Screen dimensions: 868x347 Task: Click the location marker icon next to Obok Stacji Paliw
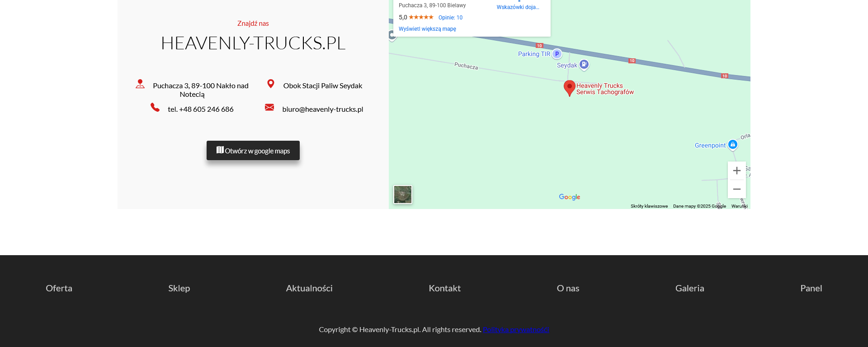pyautogui.click(x=271, y=84)
